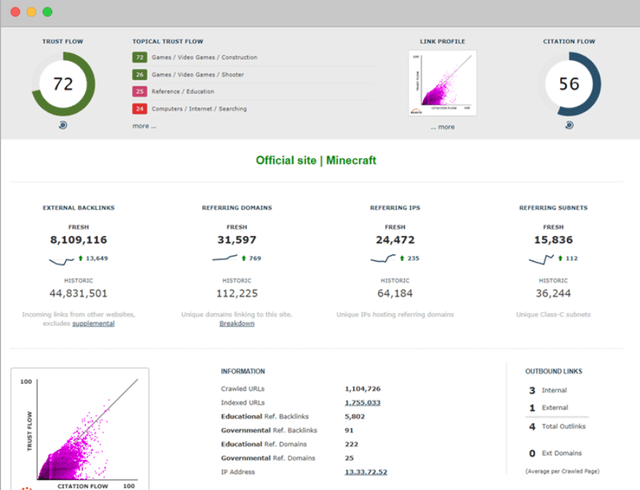640x490 pixels.
Task: Click the Trust Flow 72 gauge
Action: (63, 84)
